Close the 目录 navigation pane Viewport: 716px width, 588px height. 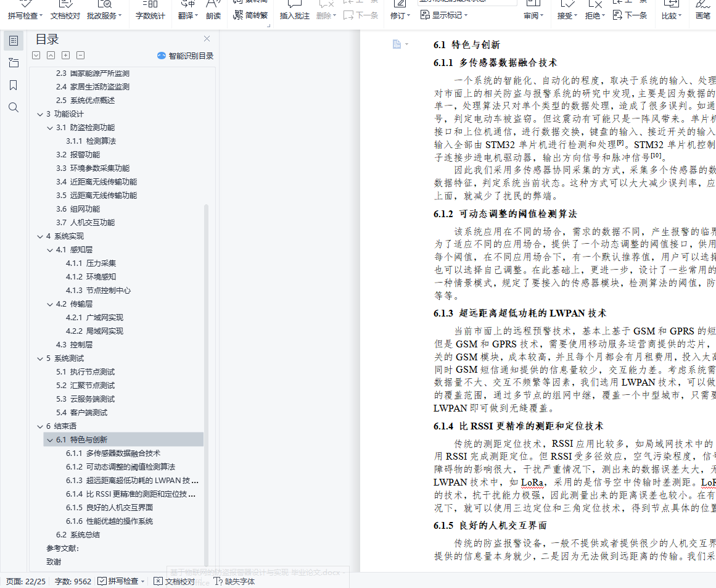coord(207,39)
